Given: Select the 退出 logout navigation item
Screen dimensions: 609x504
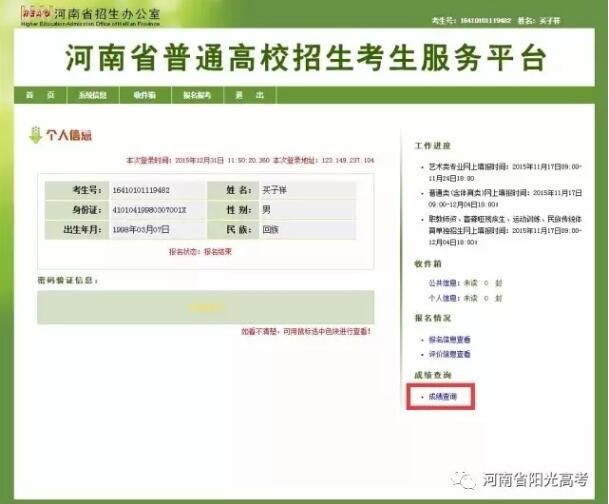Looking at the screenshot, I should click(x=250, y=95).
